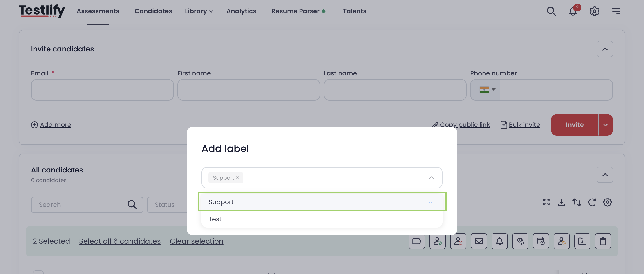This screenshot has height=274, width=644.
Task: Click Clear selection link
Action: tap(196, 241)
